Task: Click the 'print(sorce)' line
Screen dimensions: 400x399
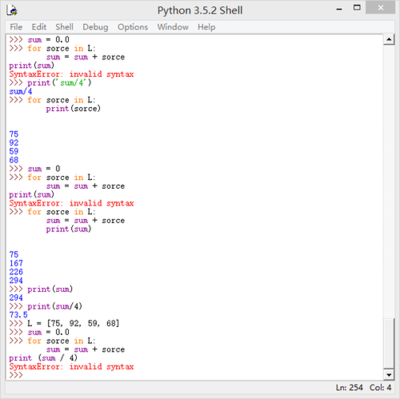Action: click(x=73, y=108)
